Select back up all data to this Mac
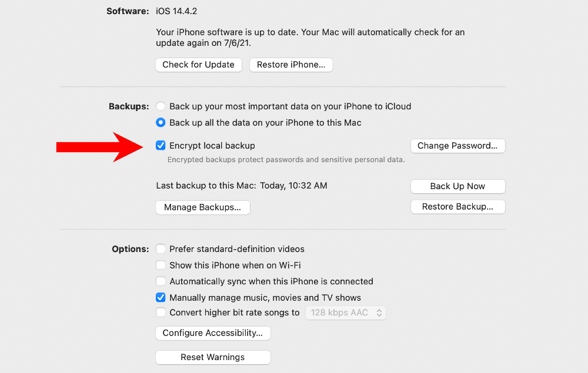Screen dimensions: 588x373 pyautogui.click(x=161, y=122)
